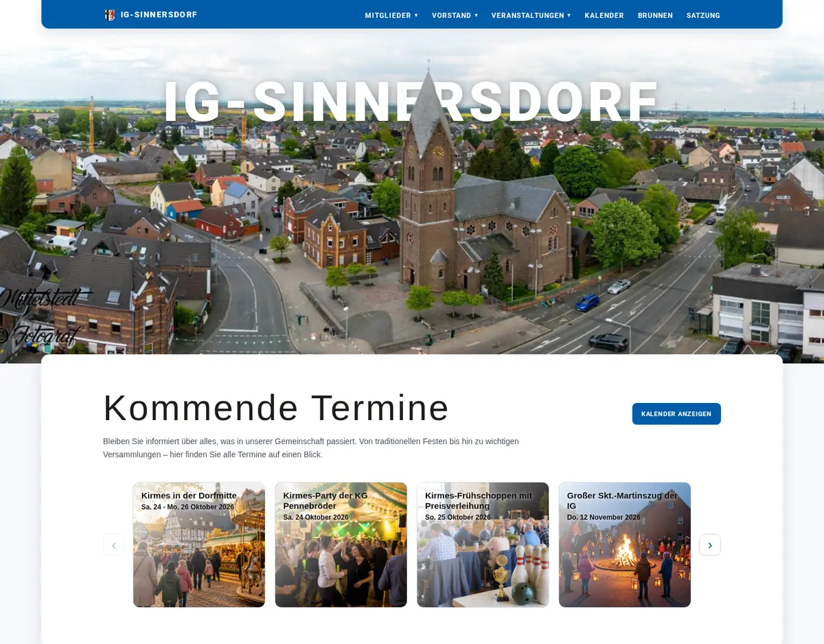Open the Kirmes in der Dorfmitte card
The image size is (824, 644).
(x=199, y=545)
